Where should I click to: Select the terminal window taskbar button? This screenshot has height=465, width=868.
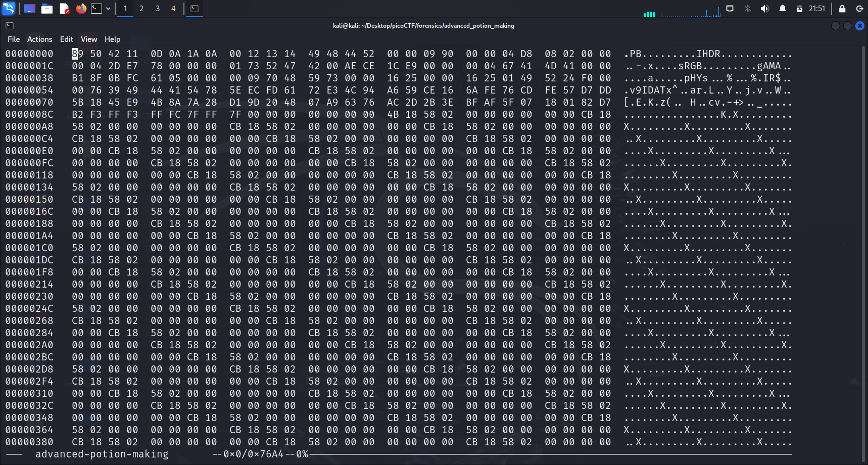click(195, 9)
